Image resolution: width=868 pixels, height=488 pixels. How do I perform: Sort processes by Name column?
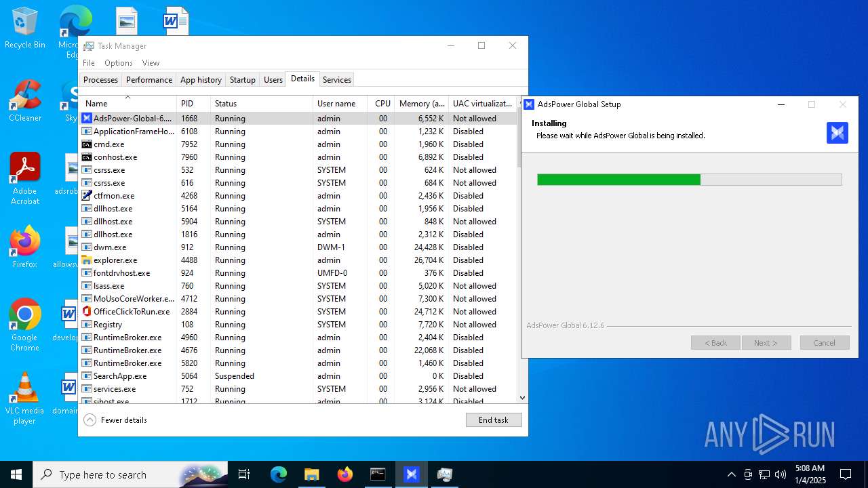click(x=128, y=104)
